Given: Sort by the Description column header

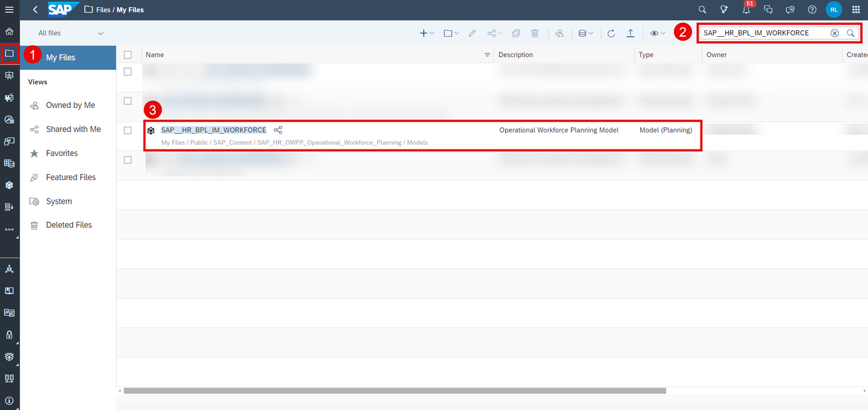Looking at the screenshot, I should (x=564, y=55).
